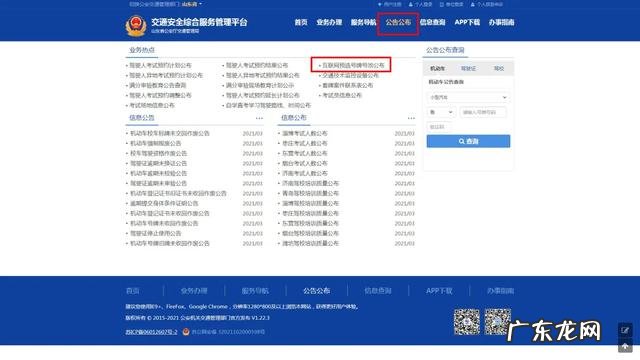Open 淄博考试人数公布 entry
This screenshot has height=360, width=640.
coord(305,133)
